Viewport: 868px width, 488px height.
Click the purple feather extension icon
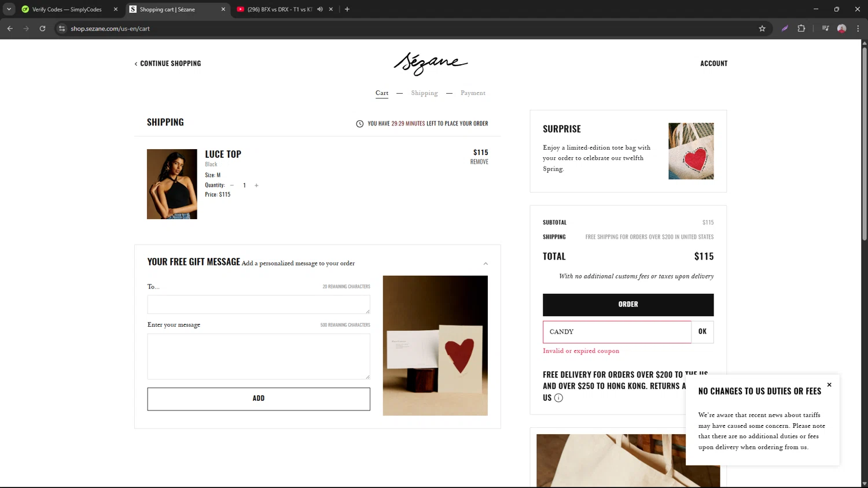tap(785, 28)
